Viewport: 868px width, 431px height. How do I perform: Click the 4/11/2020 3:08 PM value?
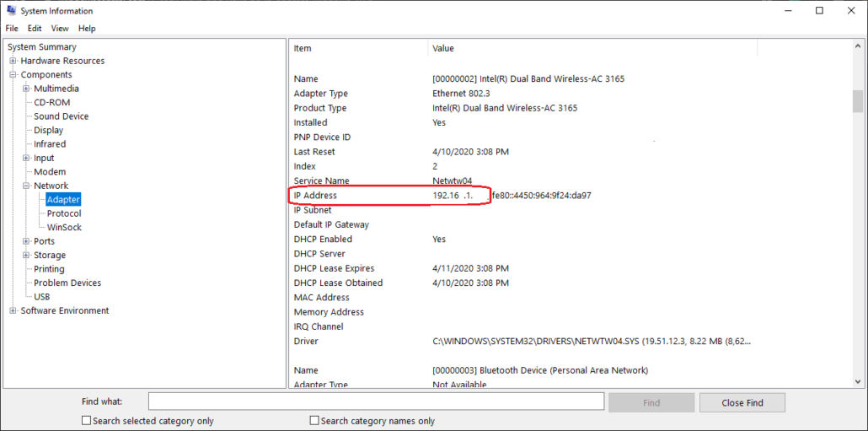pyautogui.click(x=470, y=268)
